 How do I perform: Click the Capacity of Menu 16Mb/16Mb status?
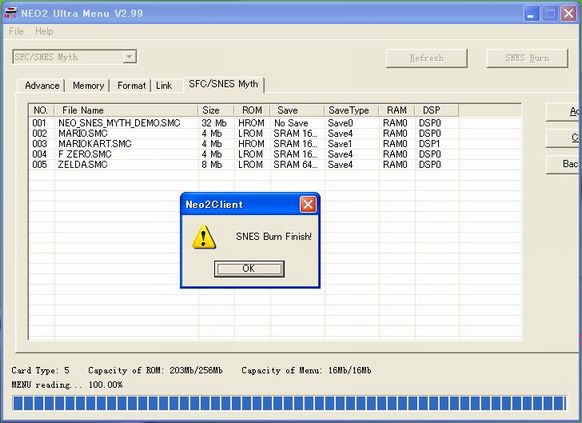(306, 371)
